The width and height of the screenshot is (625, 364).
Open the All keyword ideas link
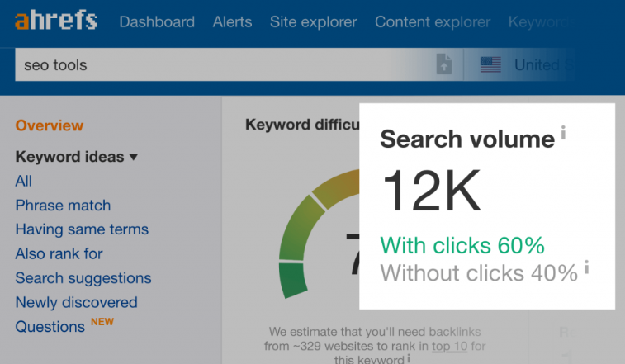tap(23, 181)
